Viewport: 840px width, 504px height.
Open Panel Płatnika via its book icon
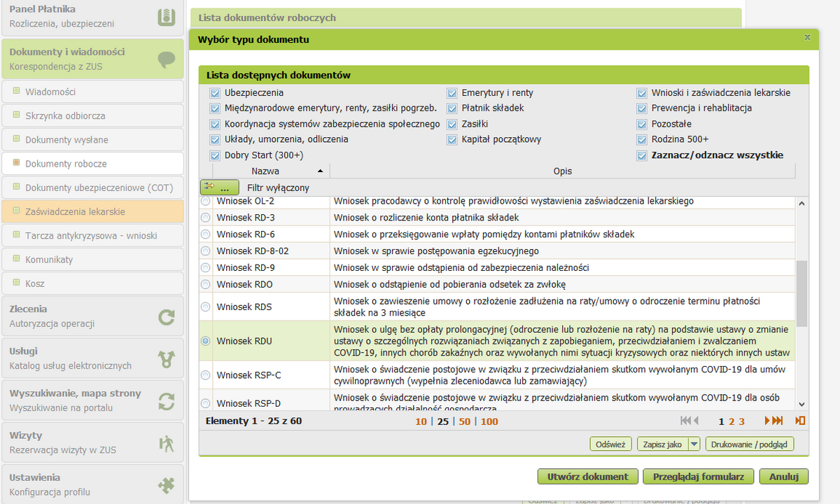[166, 17]
